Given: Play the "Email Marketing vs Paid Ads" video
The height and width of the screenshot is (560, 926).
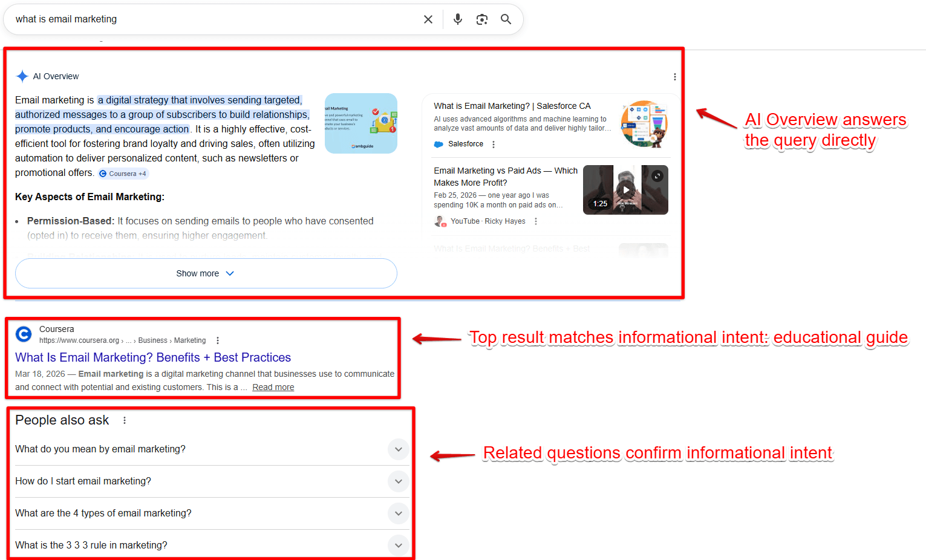Looking at the screenshot, I should 625,189.
